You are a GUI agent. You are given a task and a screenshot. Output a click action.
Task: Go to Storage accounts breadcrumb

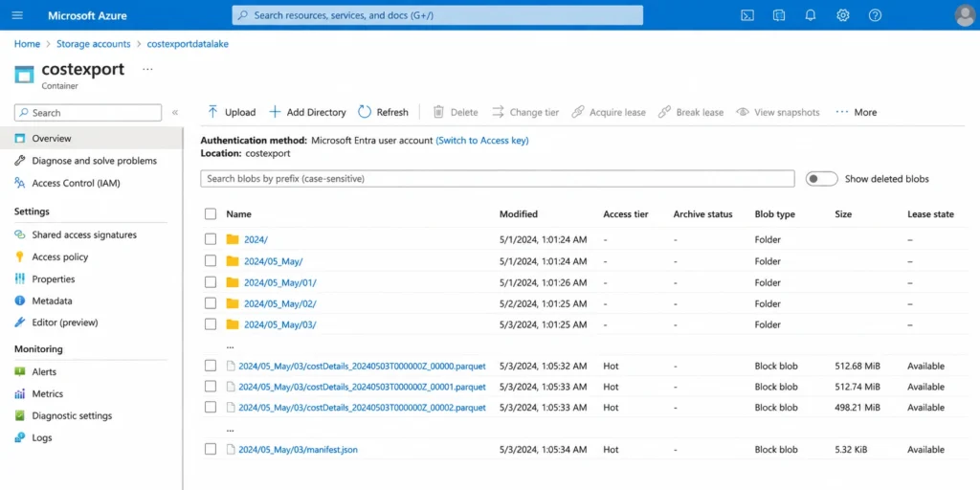click(x=93, y=44)
